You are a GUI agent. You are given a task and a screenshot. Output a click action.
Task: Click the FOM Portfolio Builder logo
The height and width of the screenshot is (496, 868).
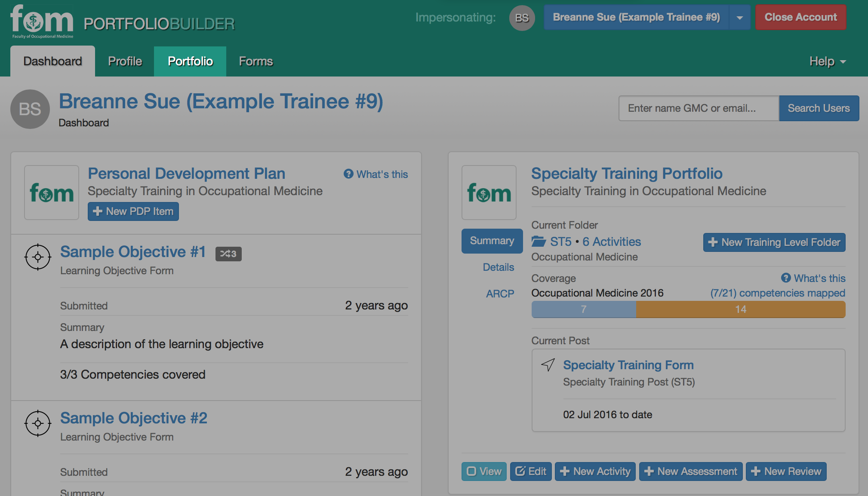123,21
